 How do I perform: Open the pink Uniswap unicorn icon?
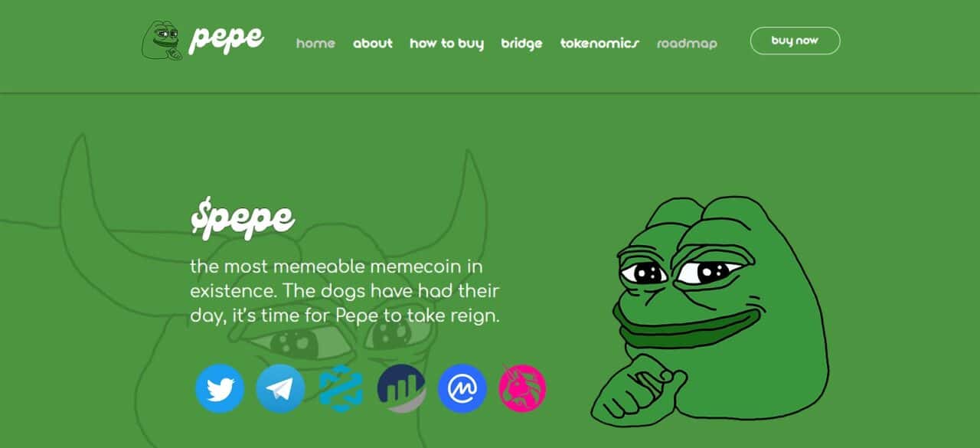(522, 388)
